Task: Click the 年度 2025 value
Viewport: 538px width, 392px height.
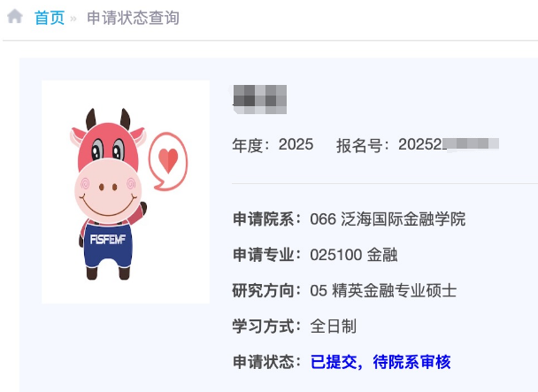Action: (x=296, y=144)
